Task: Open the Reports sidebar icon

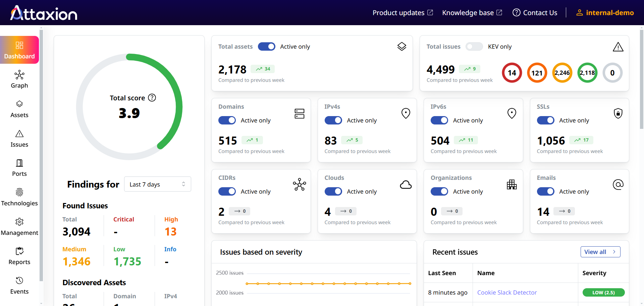Action: coord(19,251)
